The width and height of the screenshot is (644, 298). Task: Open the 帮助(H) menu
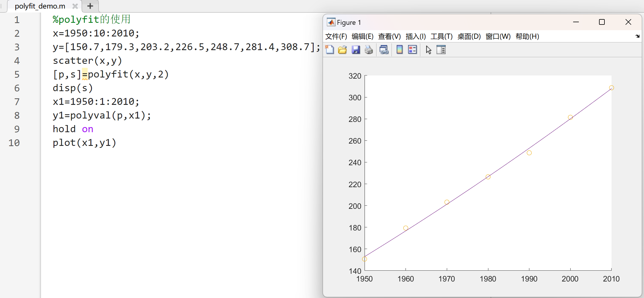(527, 36)
